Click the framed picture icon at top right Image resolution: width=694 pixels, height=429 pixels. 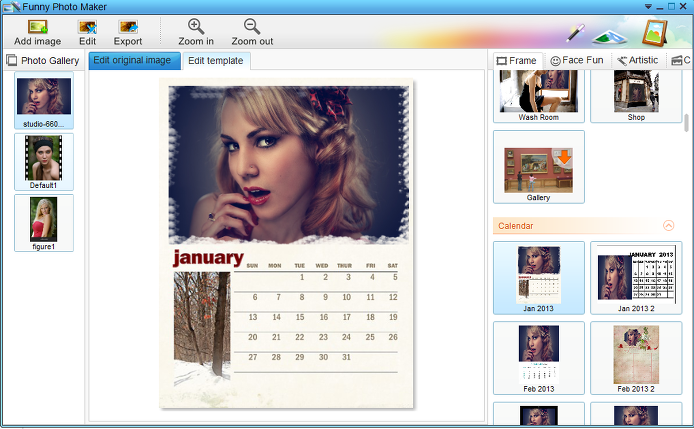click(655, 33)
